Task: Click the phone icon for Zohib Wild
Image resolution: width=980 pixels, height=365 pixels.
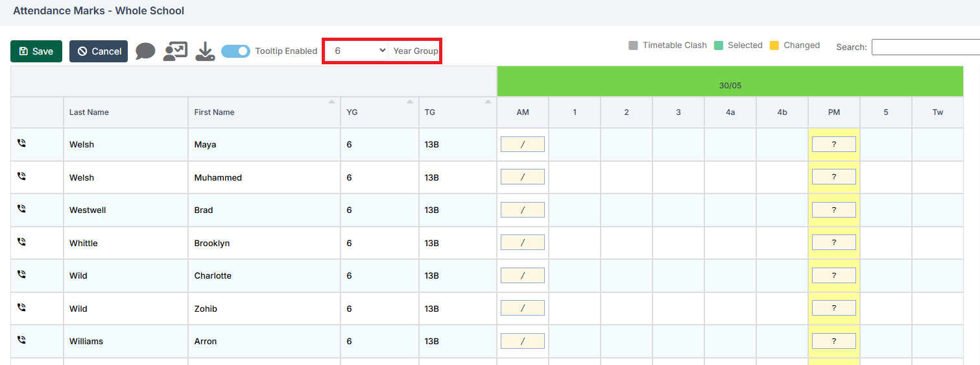Action: click(x=21, y=308)
